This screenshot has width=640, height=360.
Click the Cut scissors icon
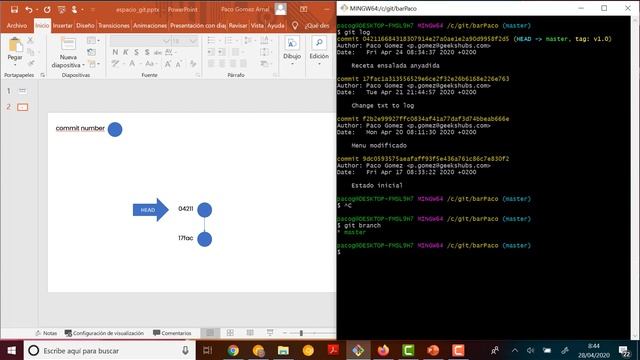(x=30, y=40)
